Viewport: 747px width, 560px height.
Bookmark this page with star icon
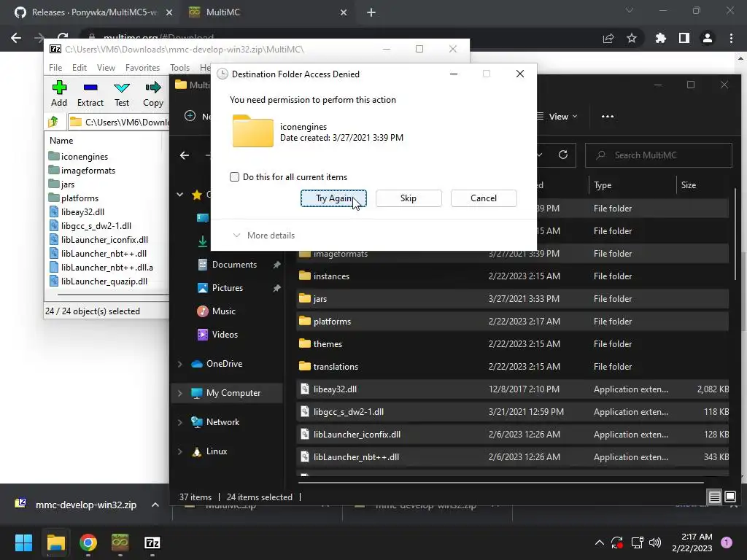[632, 38]
